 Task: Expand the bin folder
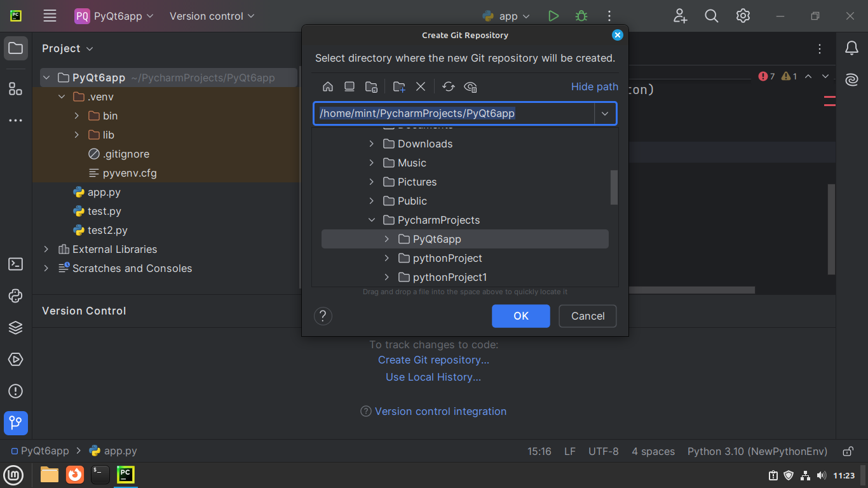tap(77, 116)
